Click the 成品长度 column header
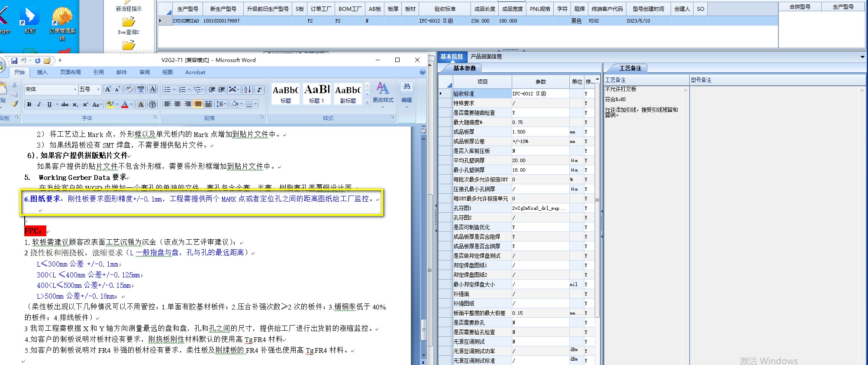868x365 pixels. pyautogui.click(x=484, y=9)
